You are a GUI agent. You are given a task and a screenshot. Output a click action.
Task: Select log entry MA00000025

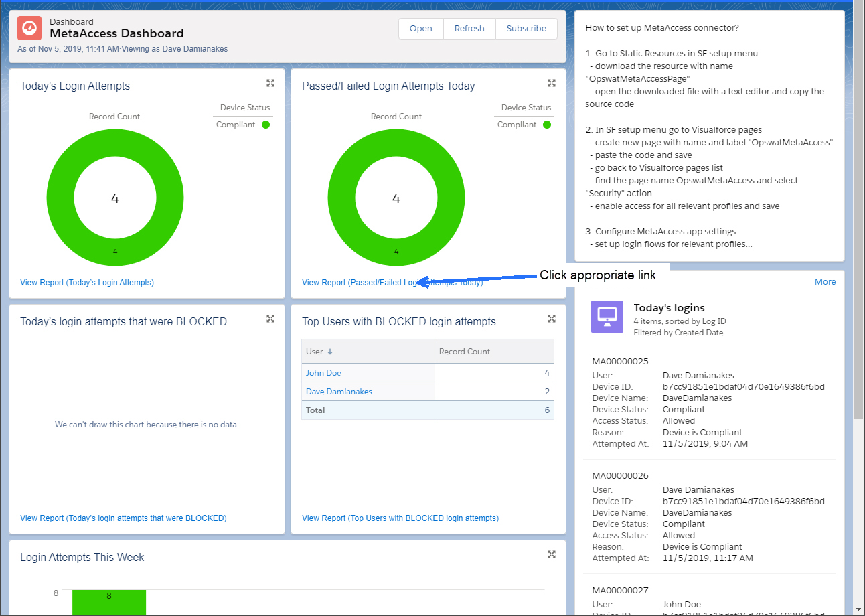621,362
